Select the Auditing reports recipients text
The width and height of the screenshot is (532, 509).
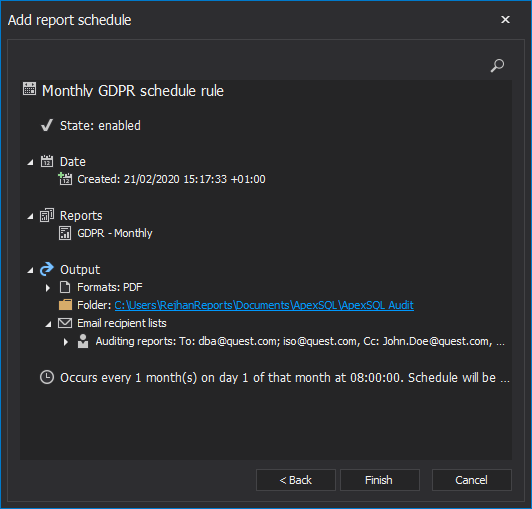pyautogui.click(x=300, y=341)
